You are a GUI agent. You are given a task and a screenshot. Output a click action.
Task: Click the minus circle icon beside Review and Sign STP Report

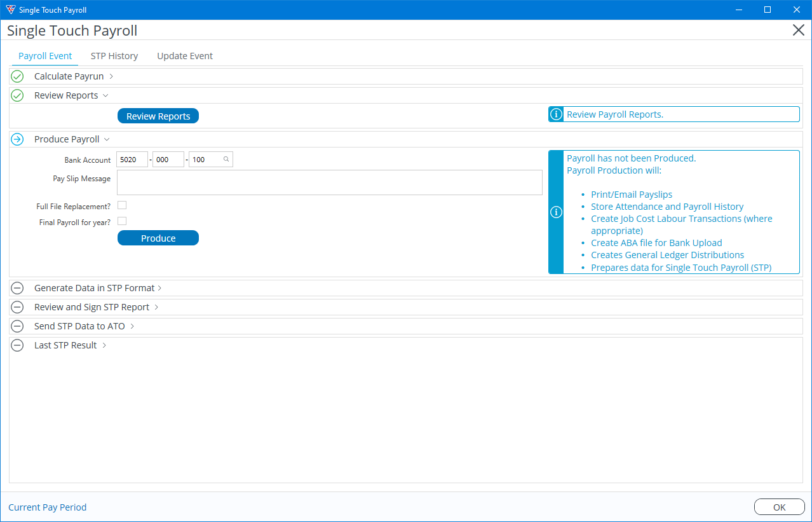17,307
